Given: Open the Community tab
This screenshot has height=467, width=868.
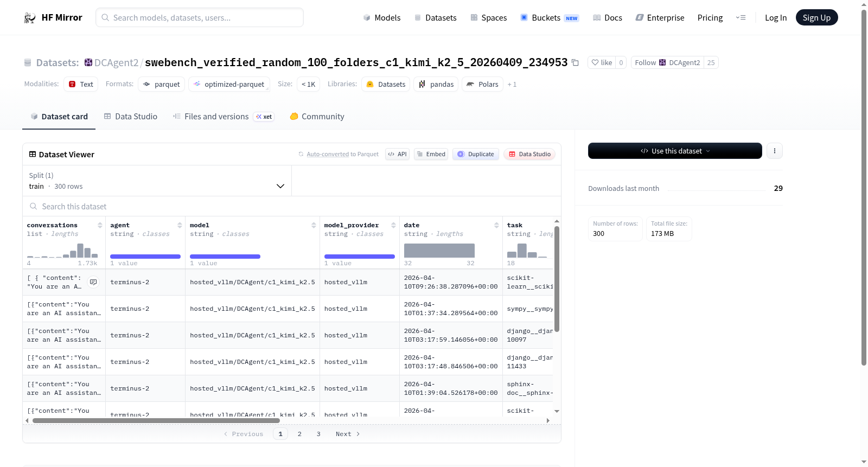Looking at the screenshot, I should click(317, 117).
